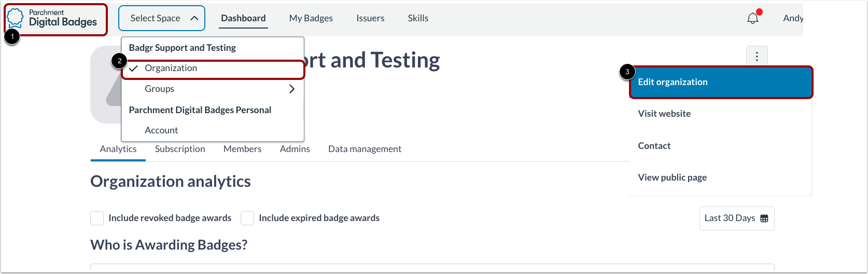Screen dimensions: 868x274
Task: Go to My Badges in navigation
Action: [x=311, y=18]
